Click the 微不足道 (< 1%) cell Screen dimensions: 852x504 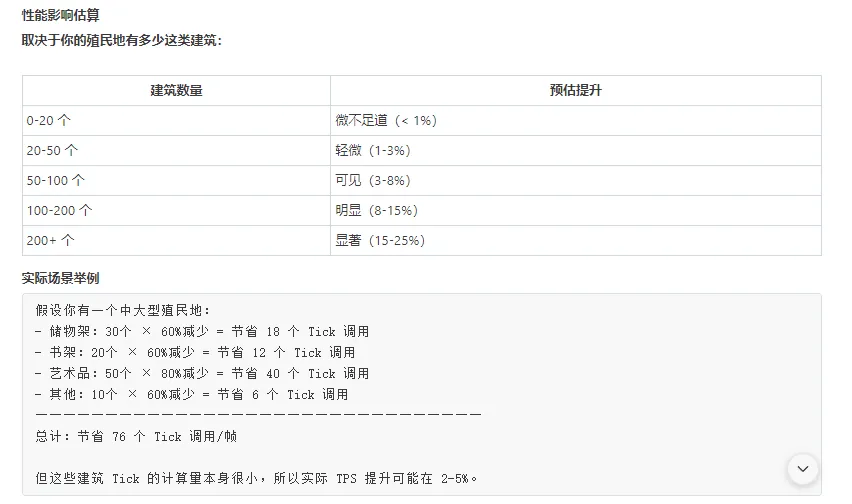click(x=386, y=120)
